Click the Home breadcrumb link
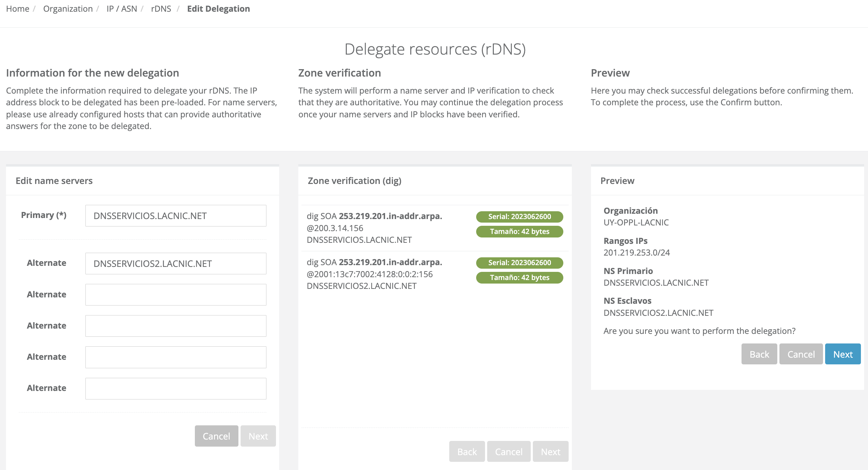Screen dimensions: 868x470 tap(18, 9)
